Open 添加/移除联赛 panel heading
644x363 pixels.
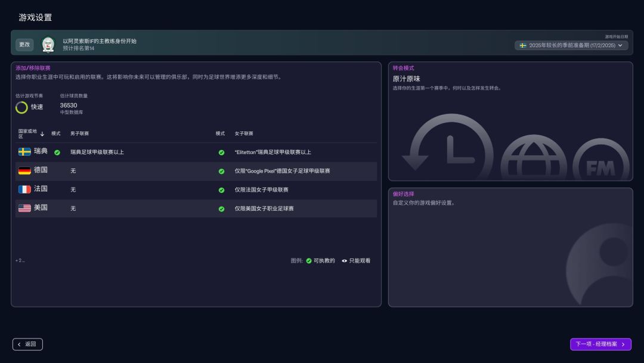33,68
